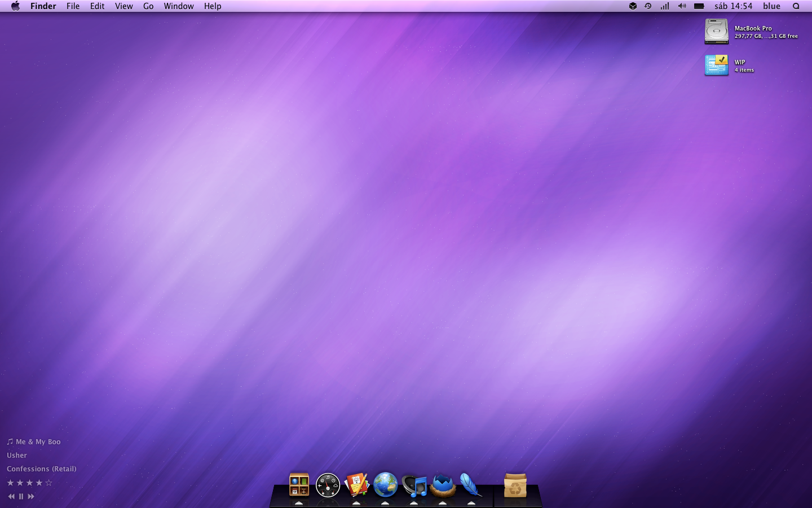
Task: Open the Apple menu
Action: point(15,6)
